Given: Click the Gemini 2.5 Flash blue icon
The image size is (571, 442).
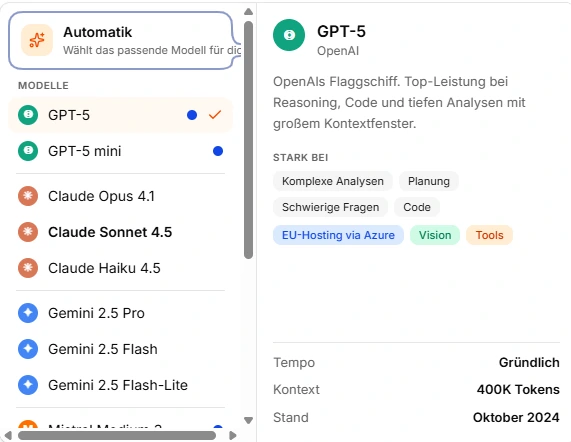Looking at the screenshot, I should (x=28, y=349).
